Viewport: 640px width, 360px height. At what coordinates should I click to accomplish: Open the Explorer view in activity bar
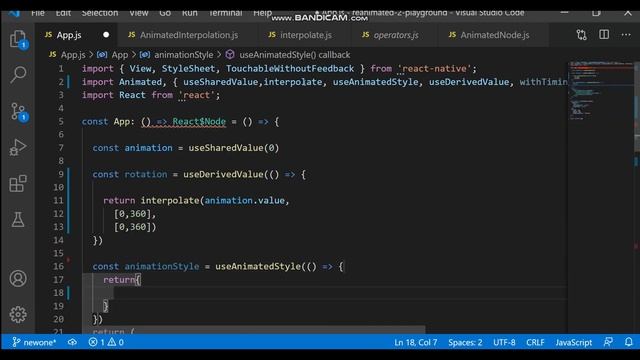[x=18, y=39]
